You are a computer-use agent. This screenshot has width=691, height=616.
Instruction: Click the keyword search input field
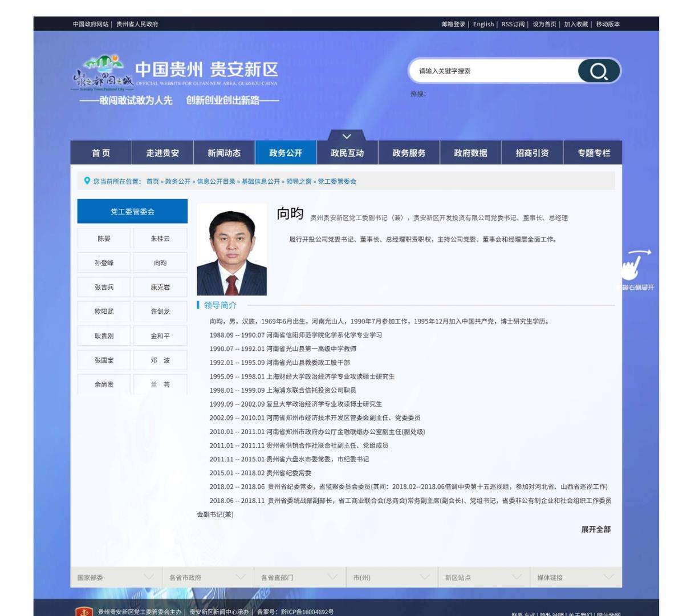pyautogui.click(x=496, y=71)
